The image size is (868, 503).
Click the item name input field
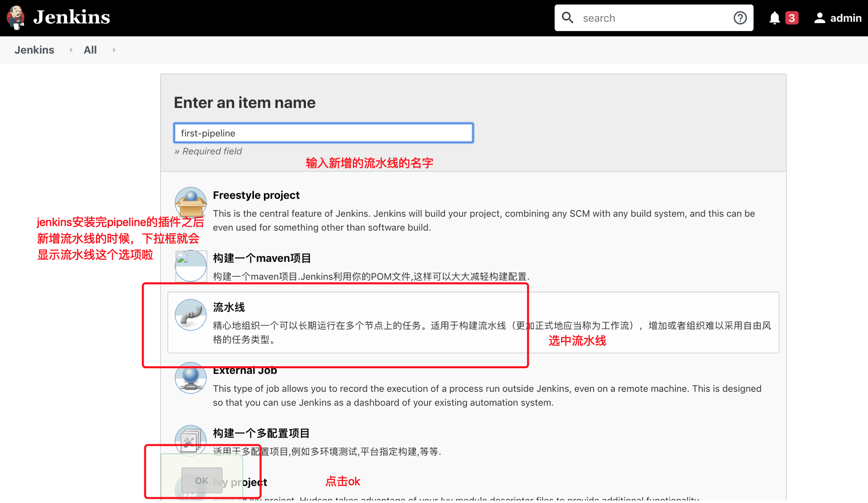point(323,133)
